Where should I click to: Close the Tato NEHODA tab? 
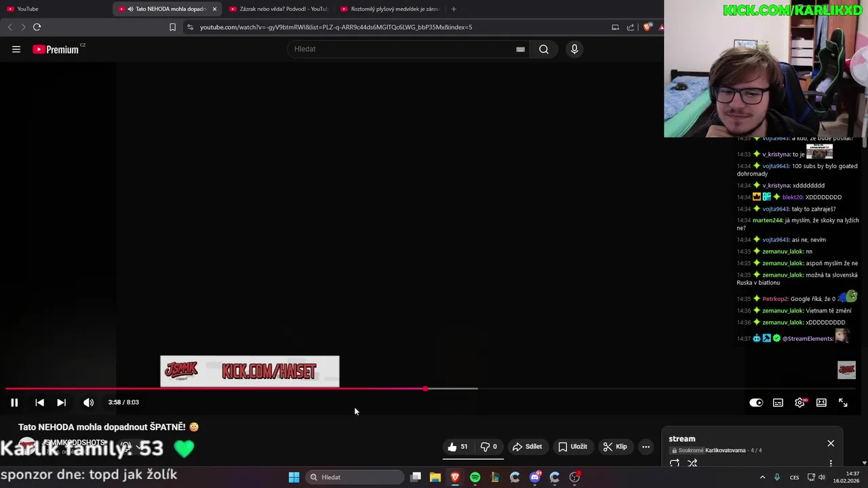pyautogui.click(x=214, y=9)
